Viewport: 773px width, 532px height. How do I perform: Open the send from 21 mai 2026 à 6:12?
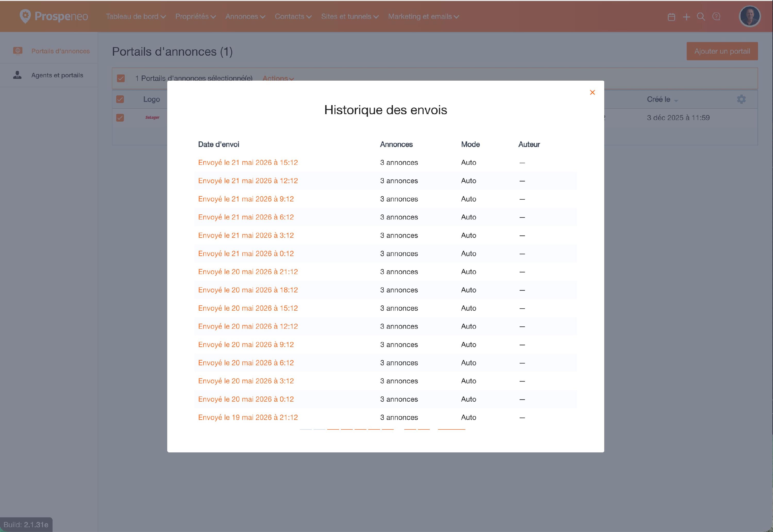(246, 217)
